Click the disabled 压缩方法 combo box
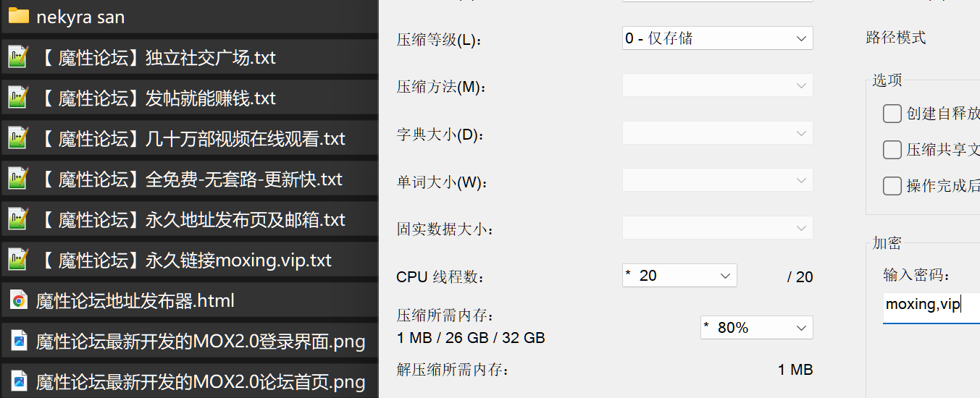Viewport: 980px width, 398px height. pyautogui.click(x=718, y=85)
